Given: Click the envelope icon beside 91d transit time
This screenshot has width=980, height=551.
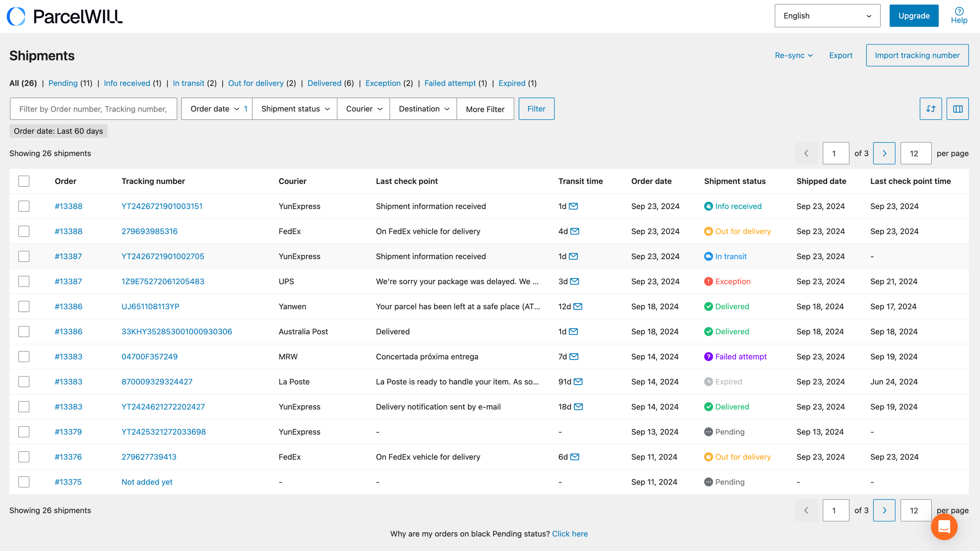Looking at the screenshot, I should [578, 381].
